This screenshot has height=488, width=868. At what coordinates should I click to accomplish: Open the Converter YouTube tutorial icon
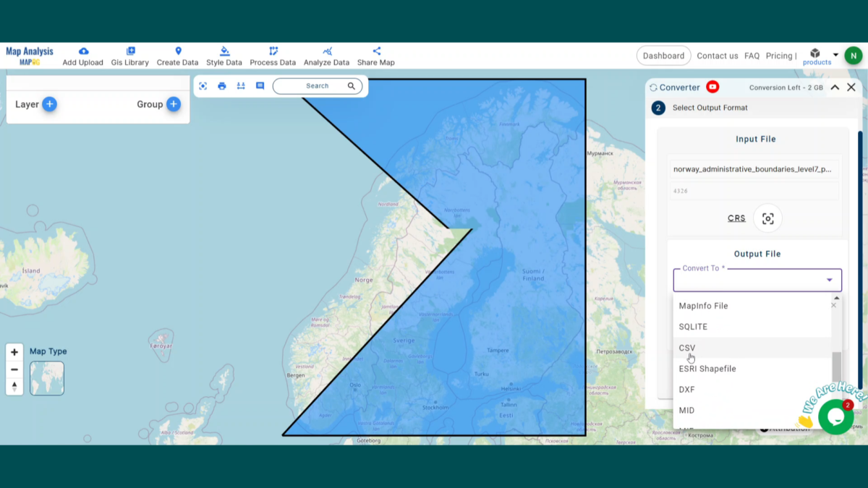712,87
